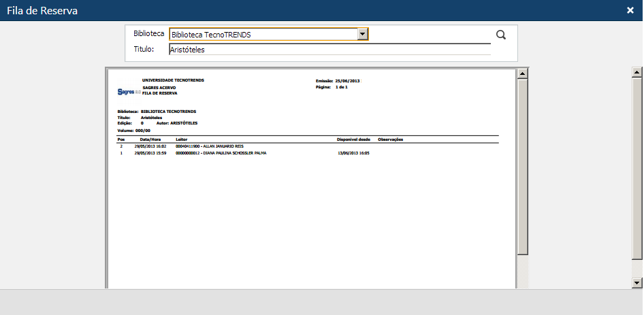Viewport: 644px width, 315px height.
Task: Select the Diana Paulina Schossler Palma row
Action: tap(221, 153)
